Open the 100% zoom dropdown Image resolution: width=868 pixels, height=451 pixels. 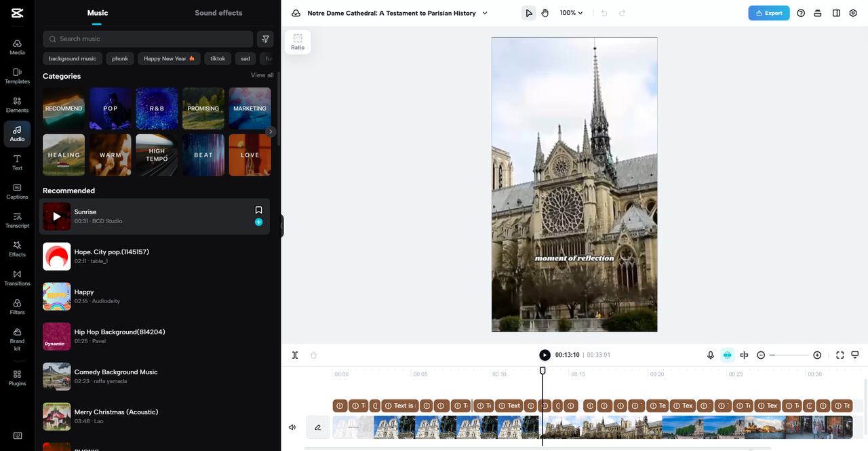coord(572,13)
